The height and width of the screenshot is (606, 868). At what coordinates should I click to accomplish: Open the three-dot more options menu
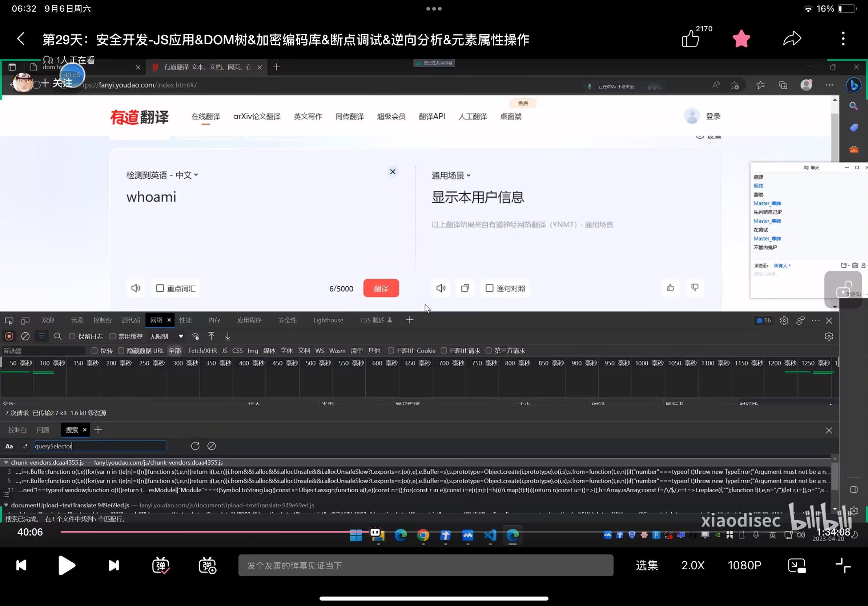(x=843, y=39)
